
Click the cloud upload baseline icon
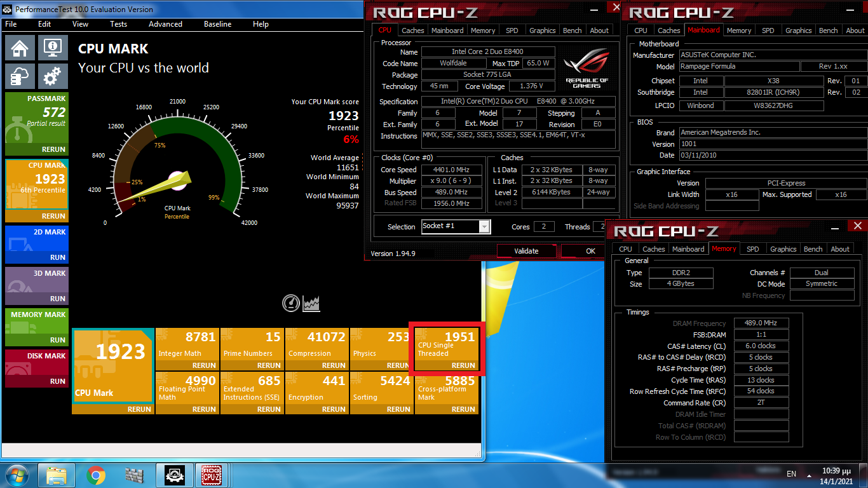point(20,76)
